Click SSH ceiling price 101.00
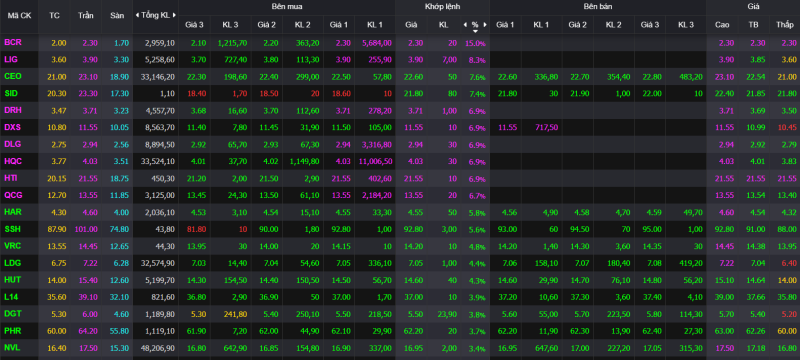Image resolution: width=800 pixels, height=360 pixels. [85, 229]
